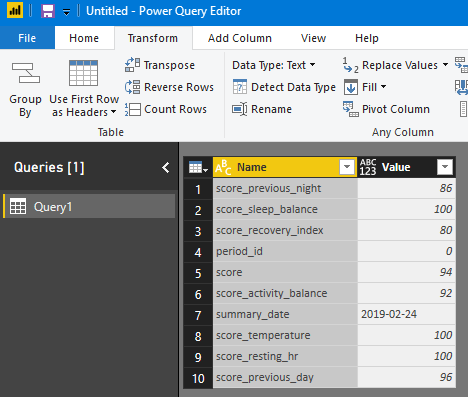
Task: Click the Count Rows icon
Action: [132, 109]
